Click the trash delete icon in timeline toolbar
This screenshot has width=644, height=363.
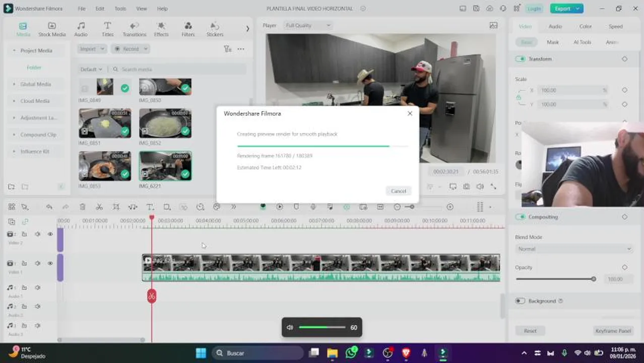[83, 207]
